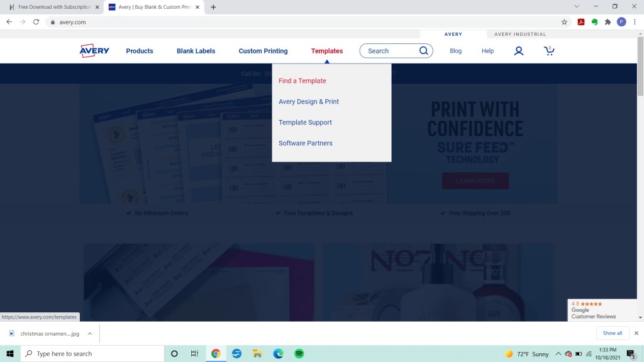Viewport: 644px width, 362px height.
Task: Open Windows Start menu
Action: [10, 353]
